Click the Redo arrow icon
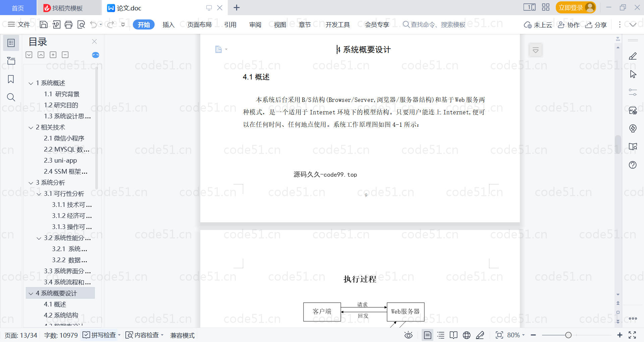This screenshot has height=342, width=644. (110, 24)
